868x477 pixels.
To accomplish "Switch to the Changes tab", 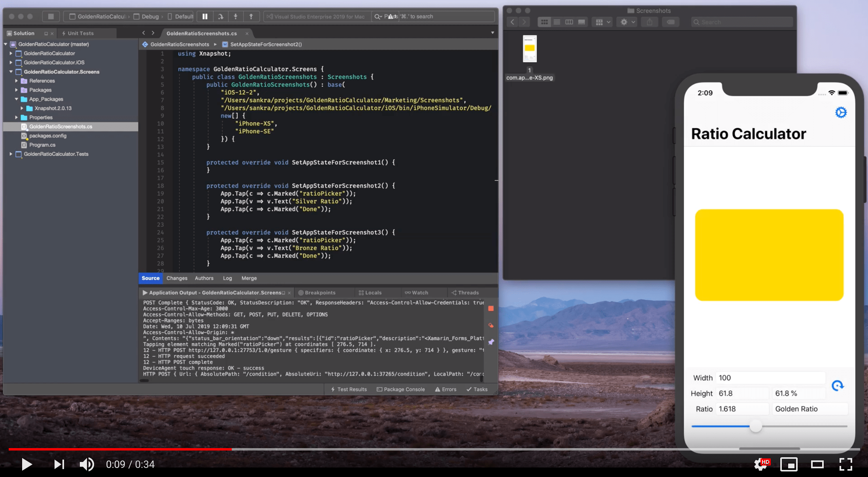I will [177, 278].
